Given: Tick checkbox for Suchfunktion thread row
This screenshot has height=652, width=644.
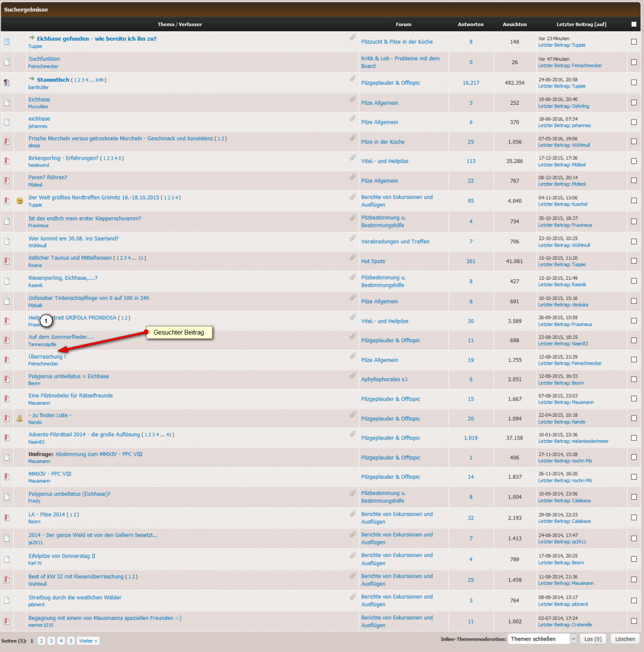Looking at the screenshot, I should click(x=634, y=62).
